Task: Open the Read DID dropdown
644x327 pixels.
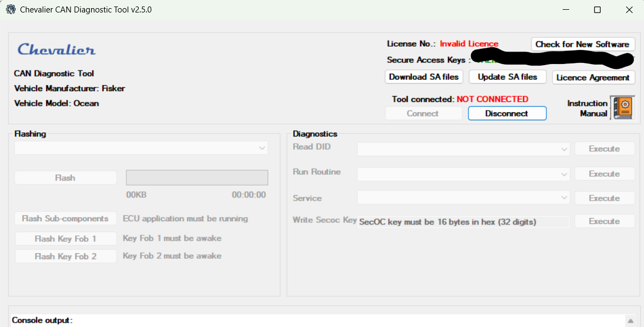Action: pos(463,149)
